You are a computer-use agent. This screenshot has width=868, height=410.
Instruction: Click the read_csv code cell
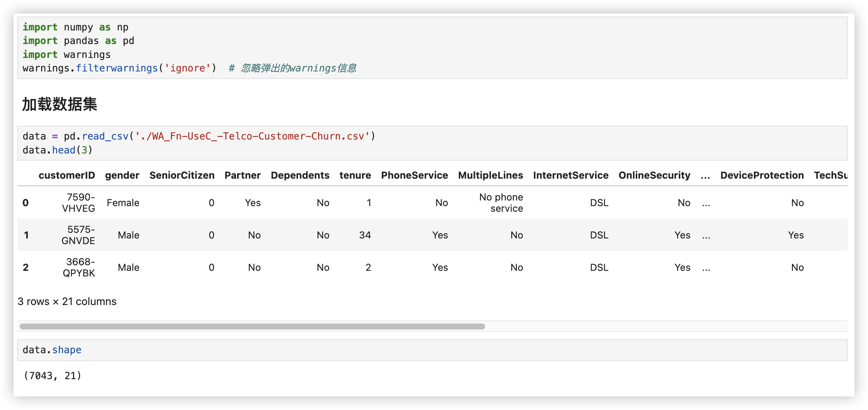pyautogui.click(x=432, y=143)
